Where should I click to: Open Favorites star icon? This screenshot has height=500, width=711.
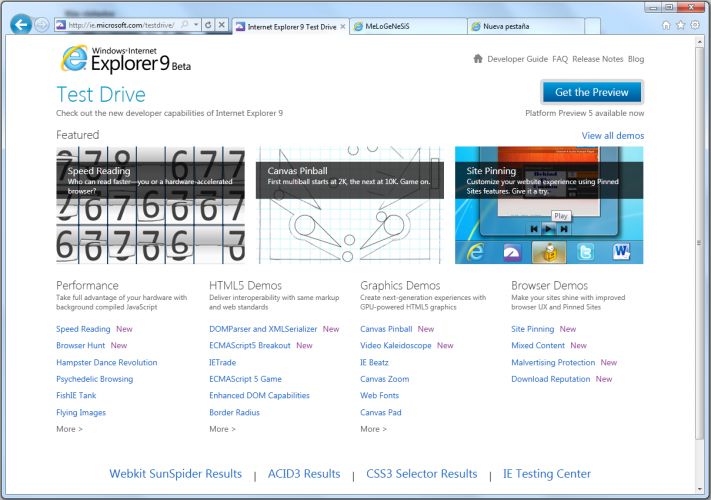coord(681,25)
